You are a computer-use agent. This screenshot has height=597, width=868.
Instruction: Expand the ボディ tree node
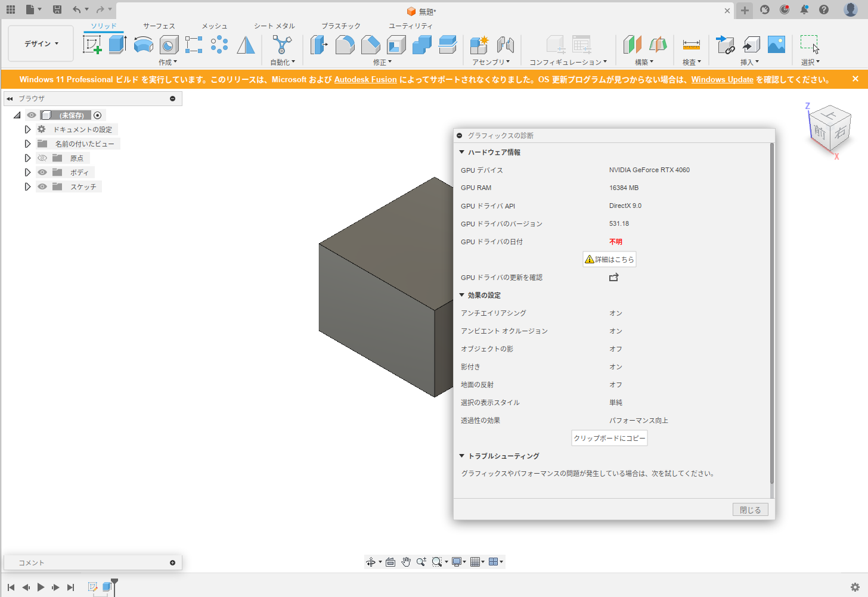pos(27,172)
